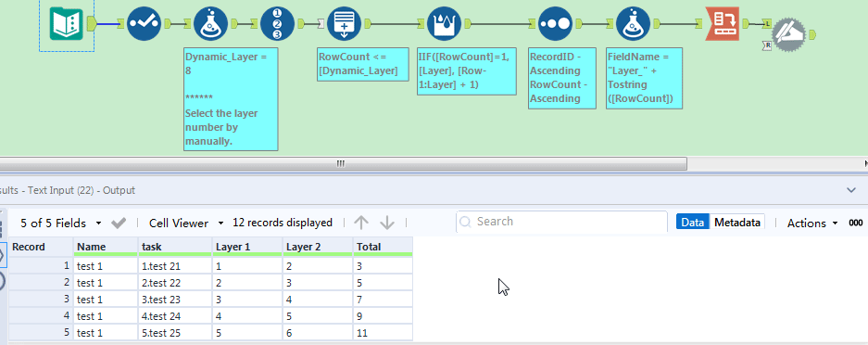
Task: Open the 5 of 5 Fields dropdown
Action: point(61,223)
